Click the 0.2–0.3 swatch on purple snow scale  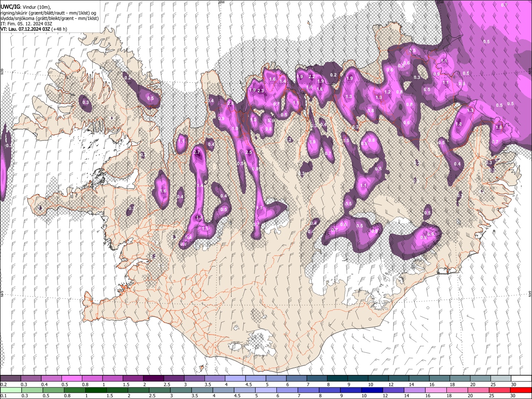pos(11,379)
